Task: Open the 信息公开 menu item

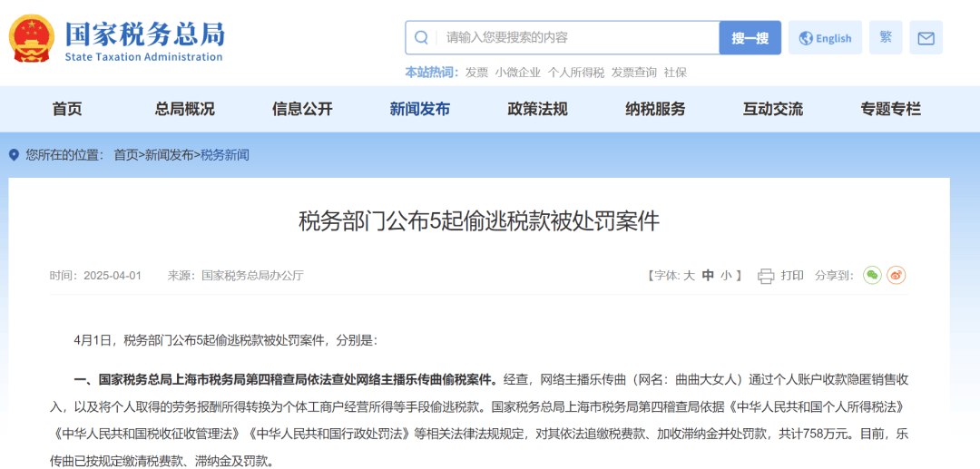Action: 302,109
